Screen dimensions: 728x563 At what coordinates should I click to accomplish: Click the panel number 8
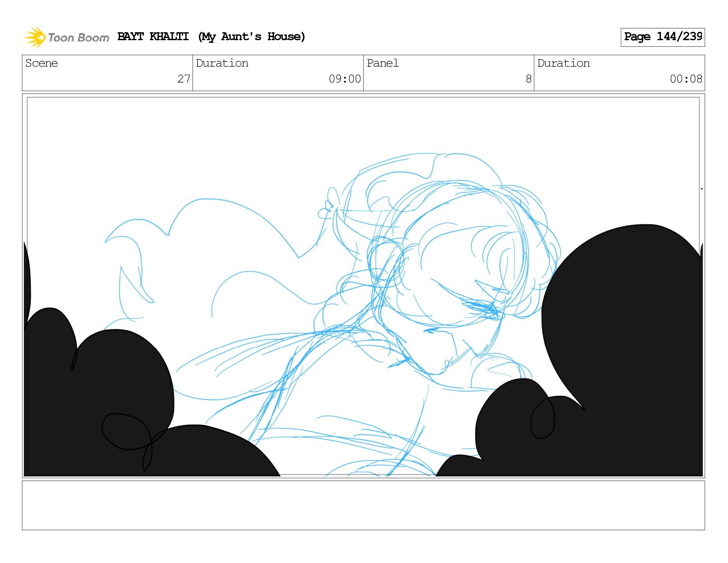(x=529, y=79)
